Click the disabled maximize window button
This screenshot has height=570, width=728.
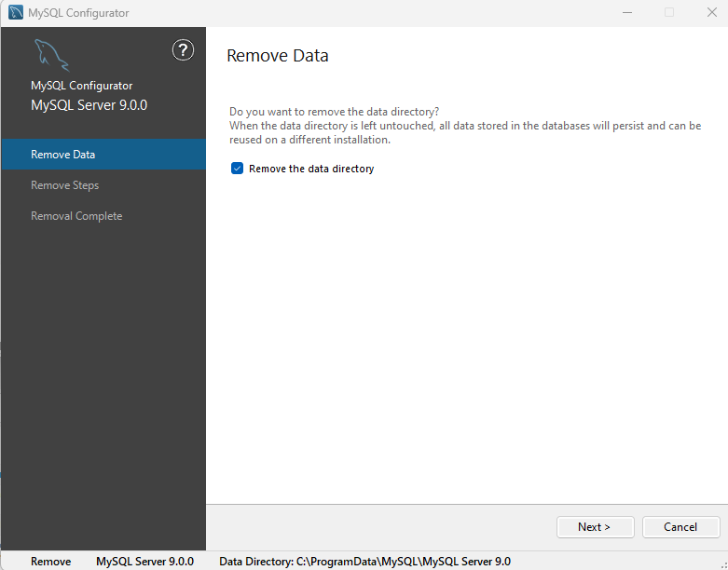coord(669,12)
